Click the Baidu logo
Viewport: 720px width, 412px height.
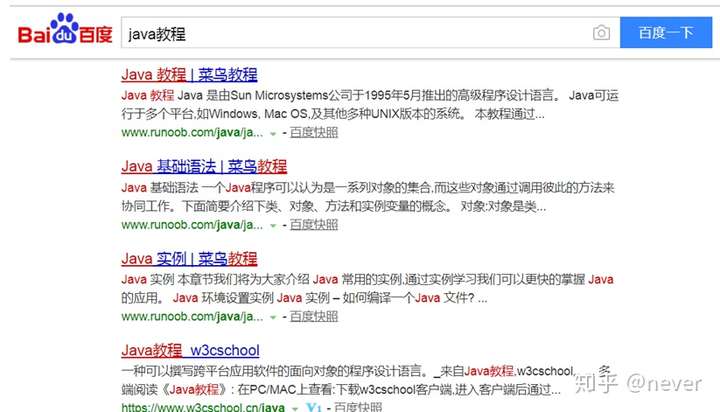click(65, 29)
